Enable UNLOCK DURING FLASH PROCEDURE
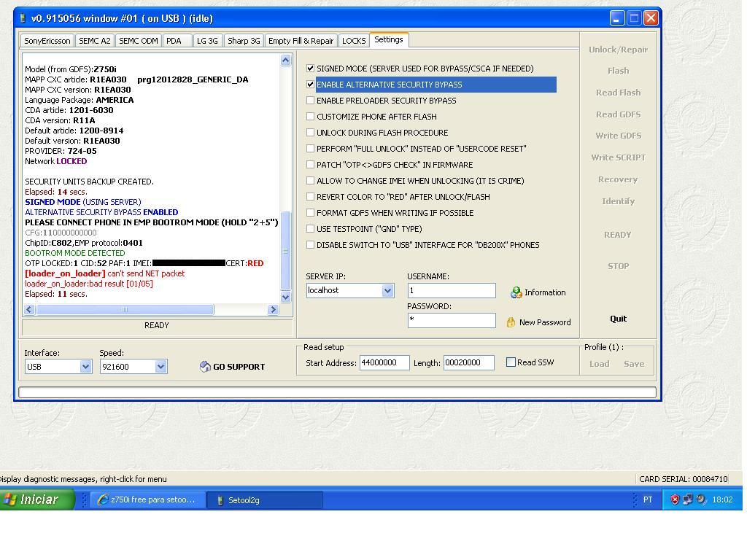 (310, 133)
